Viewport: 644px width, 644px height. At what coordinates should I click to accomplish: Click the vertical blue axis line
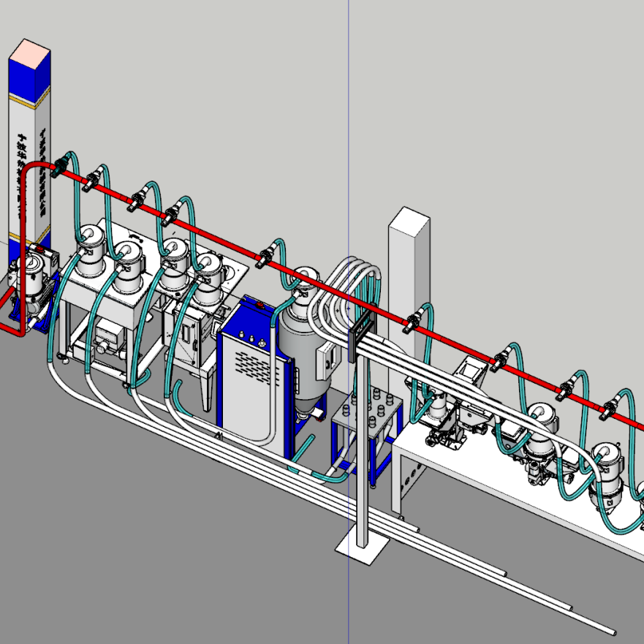pos(349,110)
